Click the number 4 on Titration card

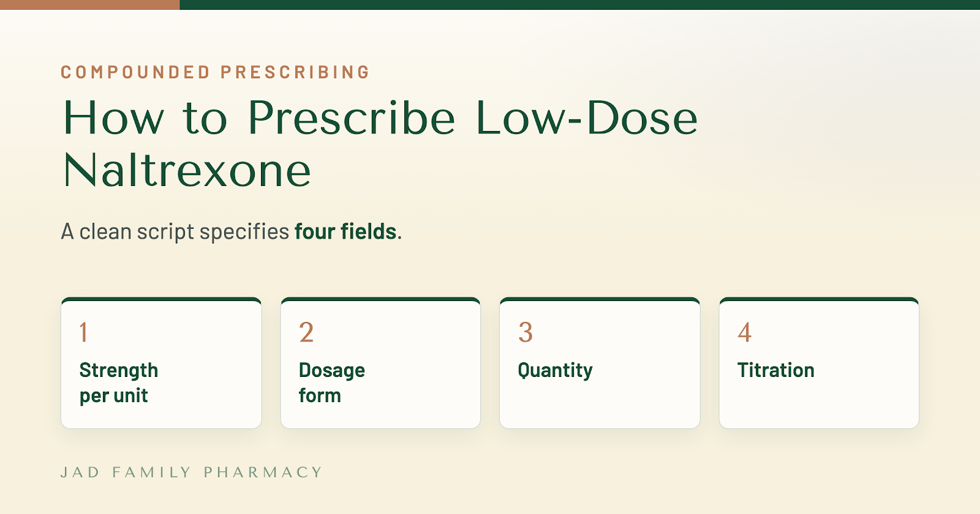click(x=745, y=332)
